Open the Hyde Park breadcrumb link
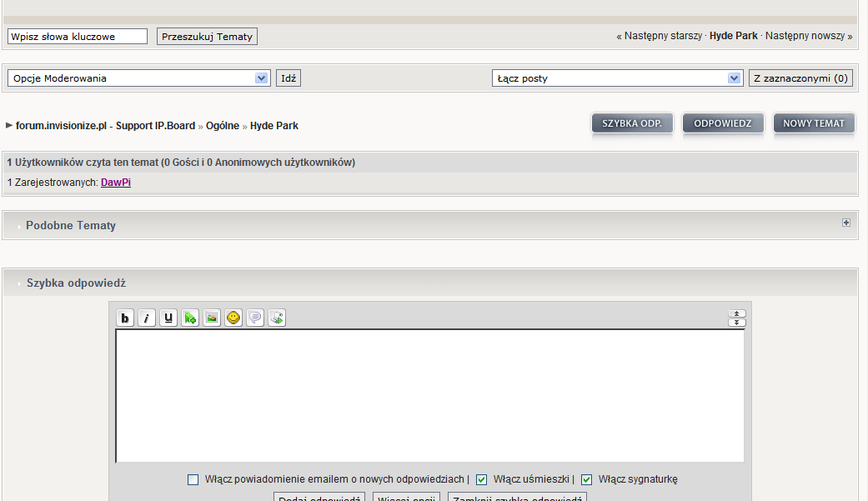The width and height of the screenshot is (868, 501). (274, 126)
